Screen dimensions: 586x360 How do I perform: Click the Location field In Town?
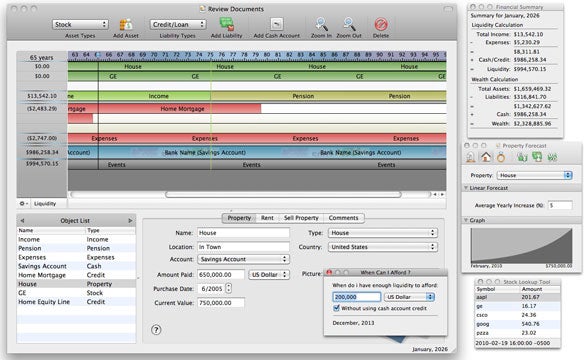coord(243,247)
